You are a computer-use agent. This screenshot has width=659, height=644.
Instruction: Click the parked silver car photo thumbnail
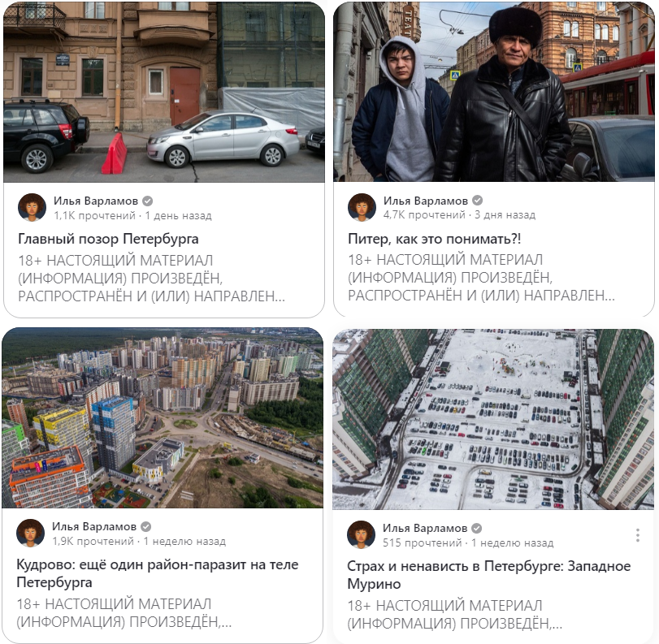[164, 92]
